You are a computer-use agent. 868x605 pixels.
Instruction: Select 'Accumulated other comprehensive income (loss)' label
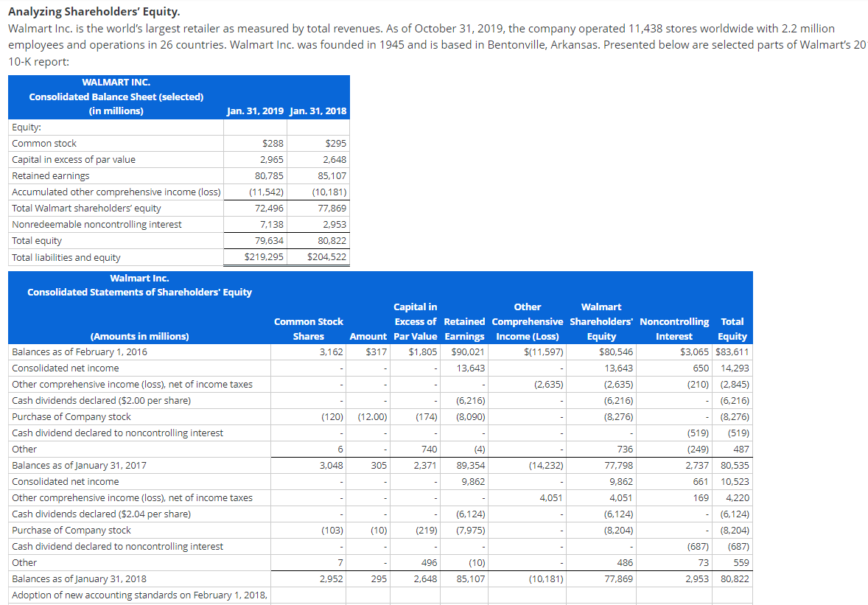(116, 192)
